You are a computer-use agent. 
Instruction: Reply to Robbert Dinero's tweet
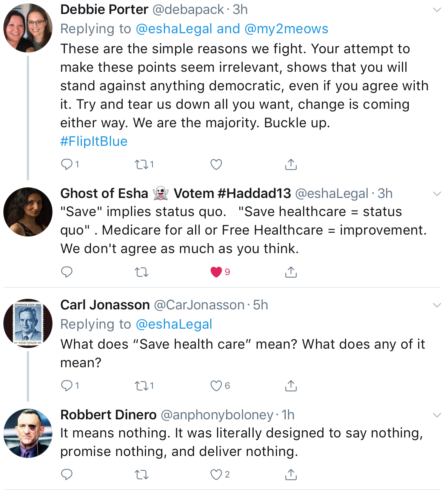(67, 475)
